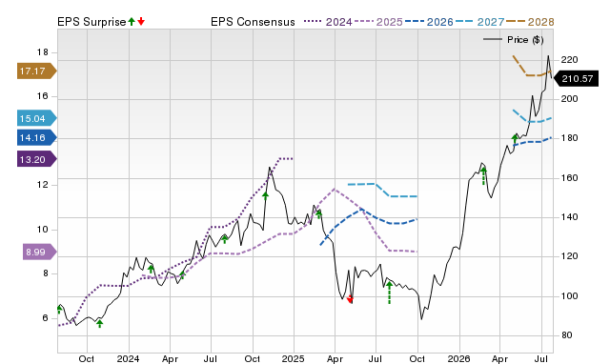
Task: Click the 140 label on the price axis
Action: (x=569, y=217)
